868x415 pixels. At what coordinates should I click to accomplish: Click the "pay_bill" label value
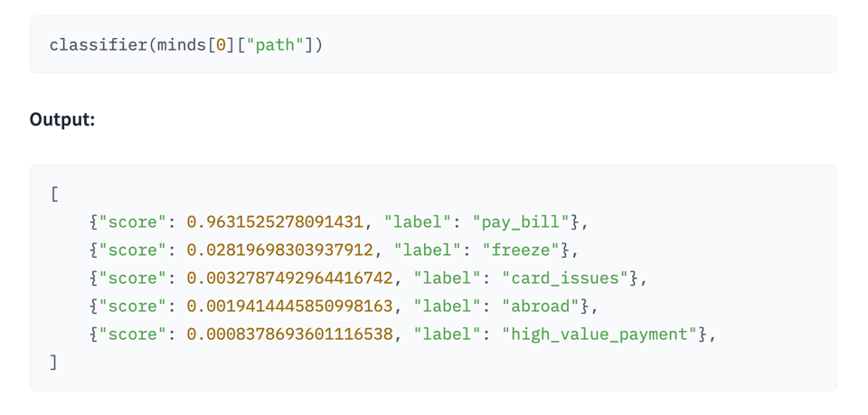pyautogui.click(x=521, y=222)
